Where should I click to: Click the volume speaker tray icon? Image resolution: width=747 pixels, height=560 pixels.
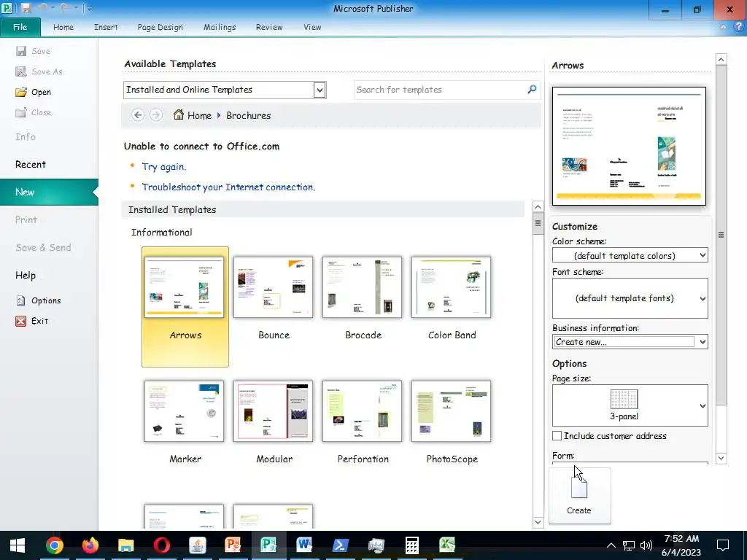(x=646, y=545)
